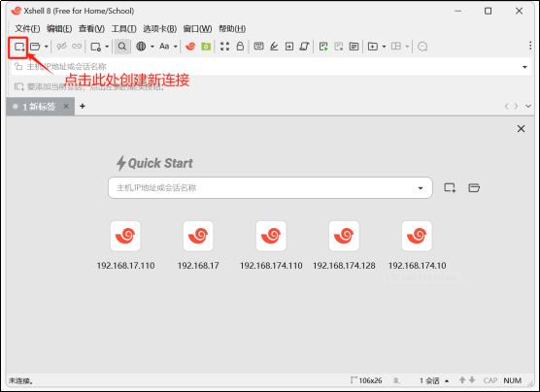Click the text lines log toolbar icon
The width and height of the screenshot is (540, 392).
coord(354,47)
